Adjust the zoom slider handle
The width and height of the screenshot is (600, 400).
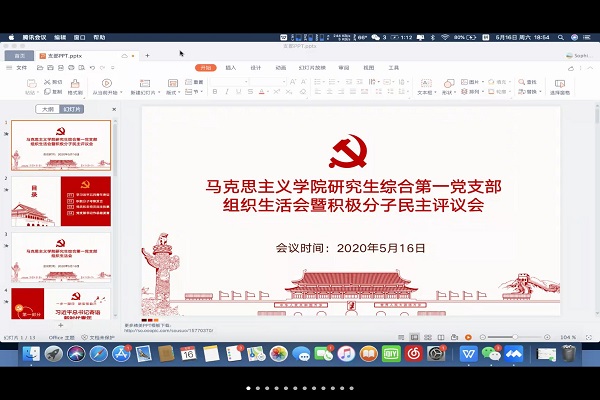click(515, 337)
